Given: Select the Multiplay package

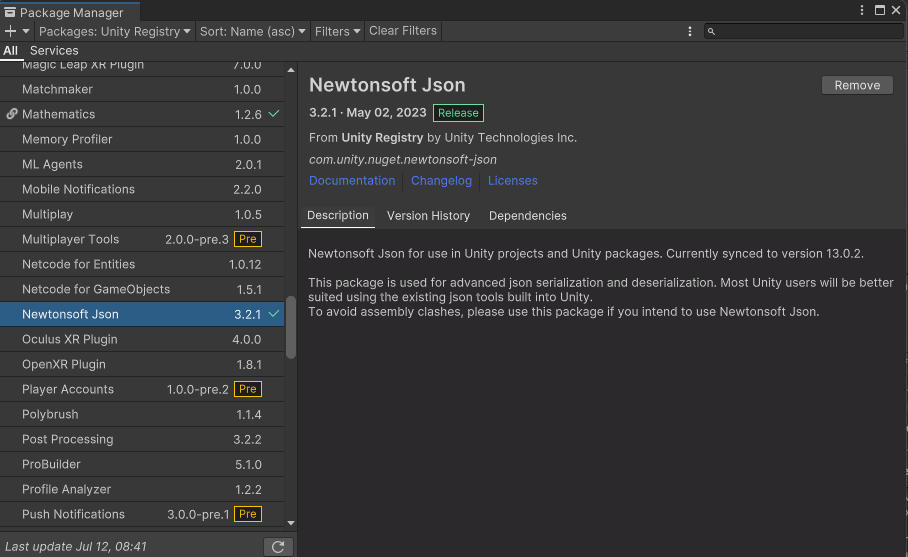Looking at the screenshot, I should 142,214.
